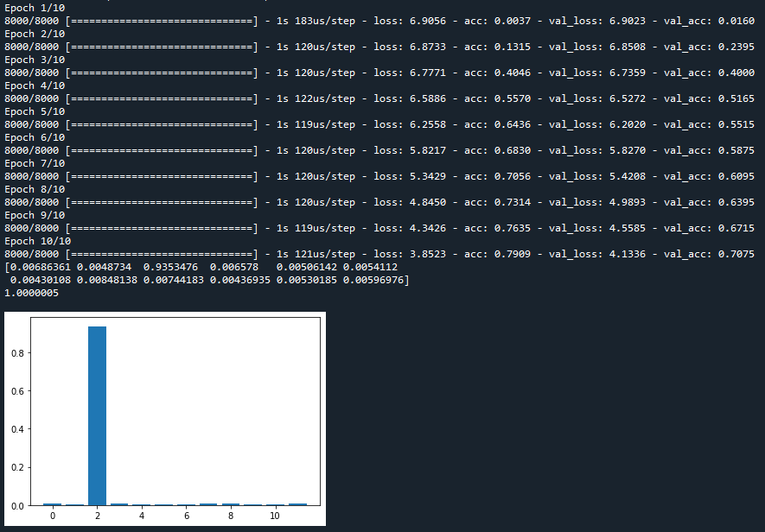Click the 'Epoch 10/10' line
The width and height of the screenshot is (765, 532).
tap(37, 241)
